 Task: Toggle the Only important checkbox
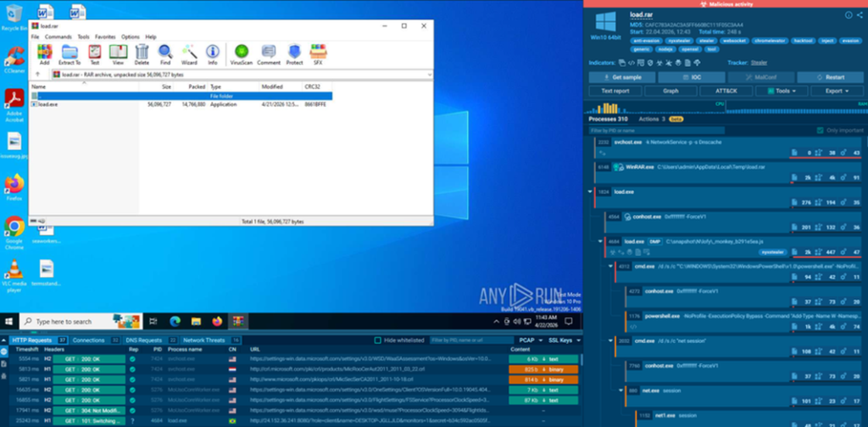pos(819,130)
